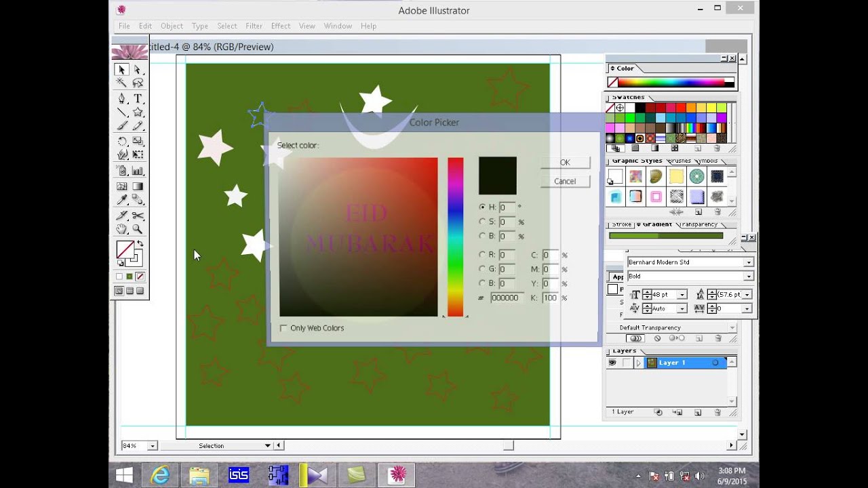This screenshot has width=868, height=488.
Task: Select the Symbol Sprayer tool
Action: 121,171
